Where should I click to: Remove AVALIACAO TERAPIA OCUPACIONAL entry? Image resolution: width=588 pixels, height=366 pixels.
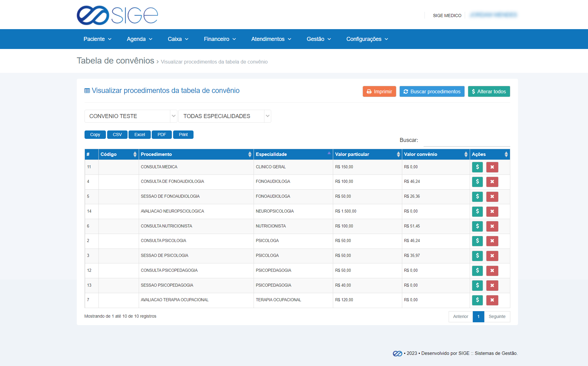492,300
